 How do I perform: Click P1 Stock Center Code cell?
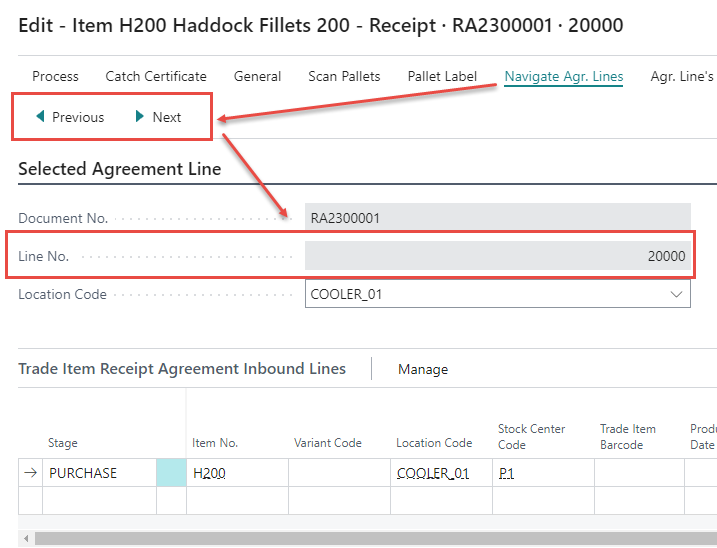(x=506, y=473)
